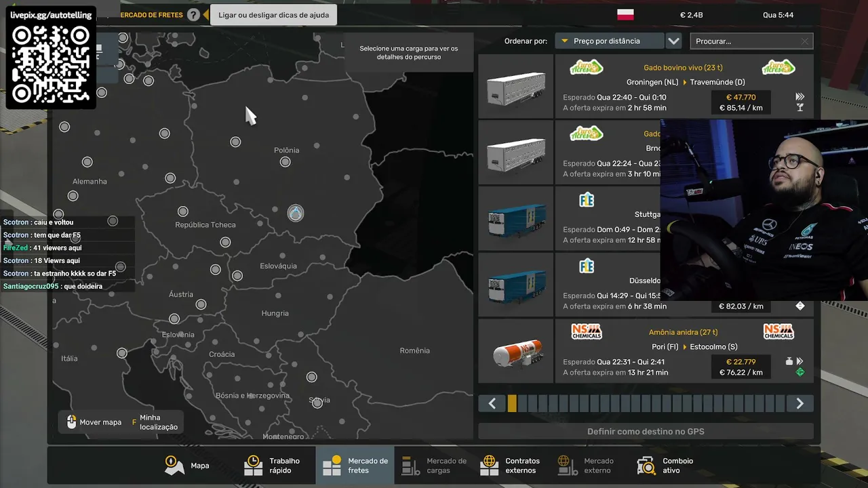Switch to the Trabalho rápido tab
The image size is (868, 488).
tap(273, 466)
